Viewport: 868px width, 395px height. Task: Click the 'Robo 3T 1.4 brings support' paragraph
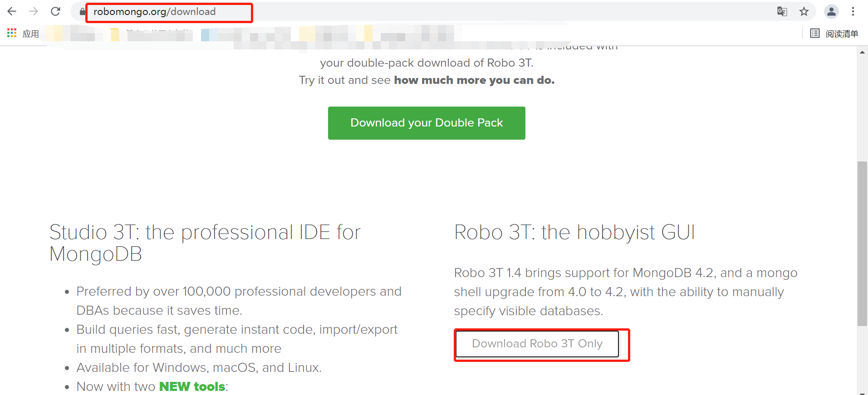[x=626, y=292]
